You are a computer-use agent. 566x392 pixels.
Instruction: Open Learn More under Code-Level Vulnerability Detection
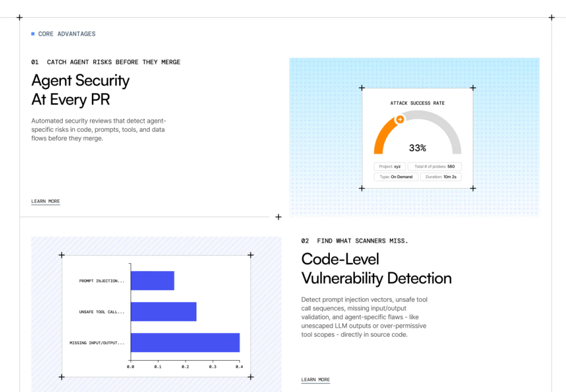[x=315, y=380]
